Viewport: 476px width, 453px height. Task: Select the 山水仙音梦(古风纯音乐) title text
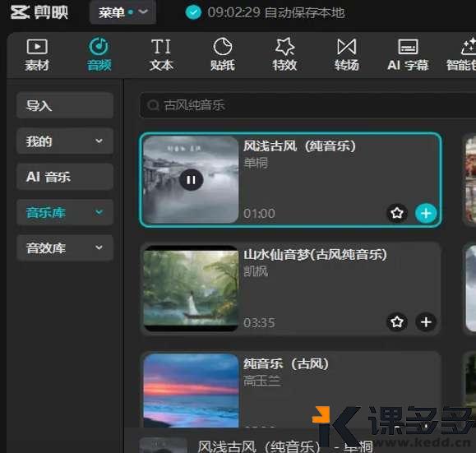point(315,255)
